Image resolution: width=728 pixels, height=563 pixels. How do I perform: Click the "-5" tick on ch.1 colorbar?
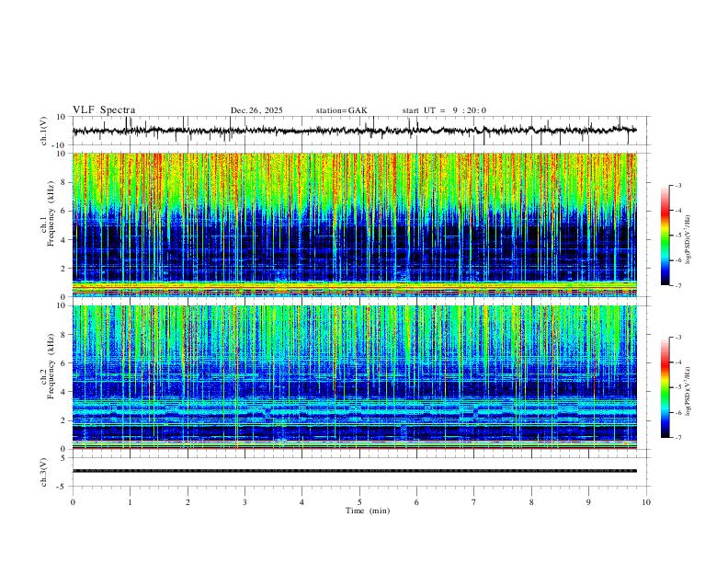point(677,236)
